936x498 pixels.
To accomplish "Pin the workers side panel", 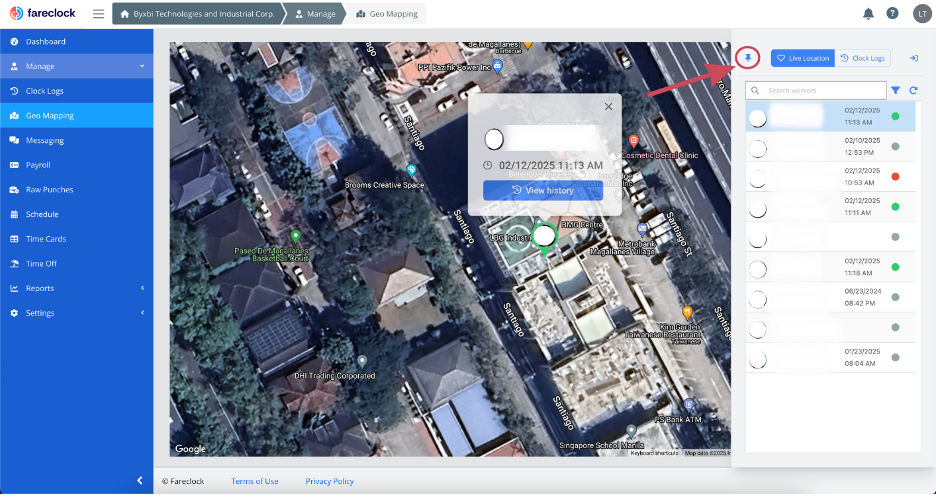I will point(748,58).
